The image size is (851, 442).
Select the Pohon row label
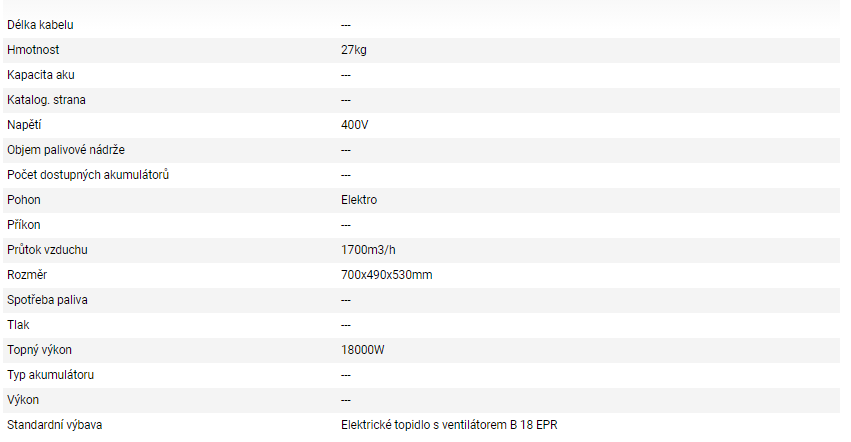tap(24, 199)
